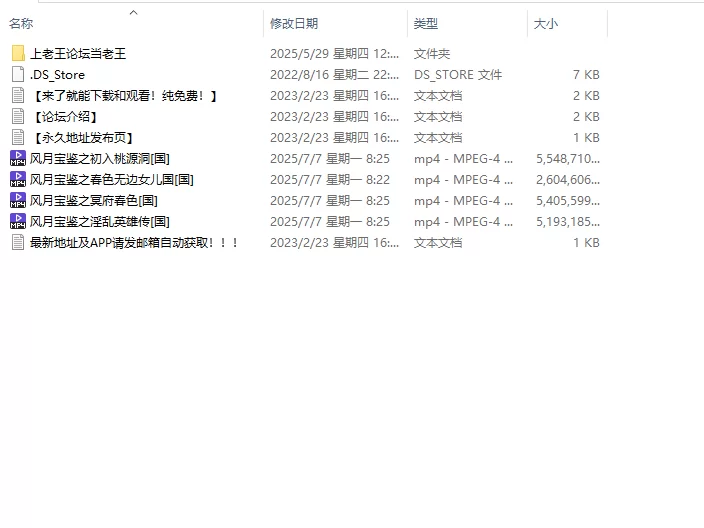The height and width of the screenshot is (528, 704).
Task: Select the file name 风月宝鉴之冥府春色[国]
Action: click(94, 201)
